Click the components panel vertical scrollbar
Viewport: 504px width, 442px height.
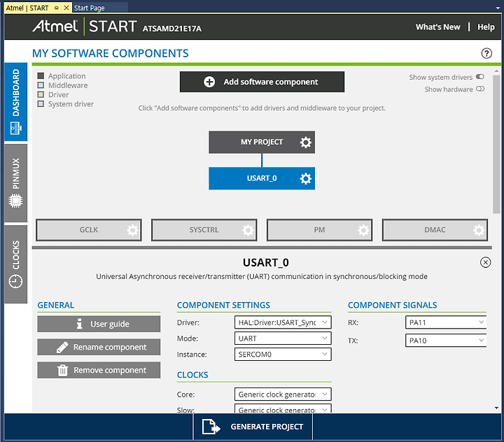(x=496, y=144)
